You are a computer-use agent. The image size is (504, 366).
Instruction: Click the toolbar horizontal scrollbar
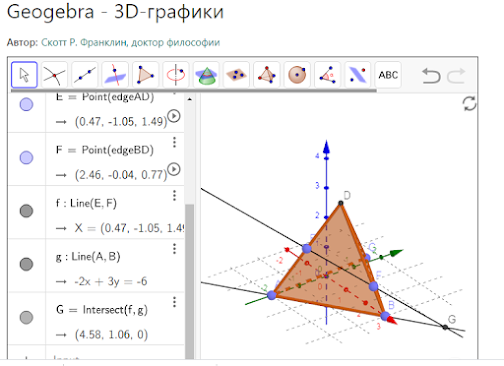click(194, 90)
